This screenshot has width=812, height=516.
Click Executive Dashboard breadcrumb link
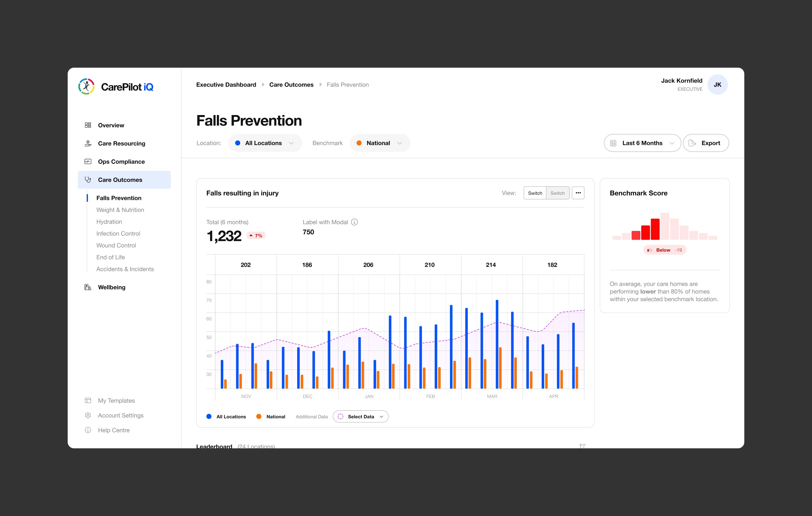click(x=226, y=85)
